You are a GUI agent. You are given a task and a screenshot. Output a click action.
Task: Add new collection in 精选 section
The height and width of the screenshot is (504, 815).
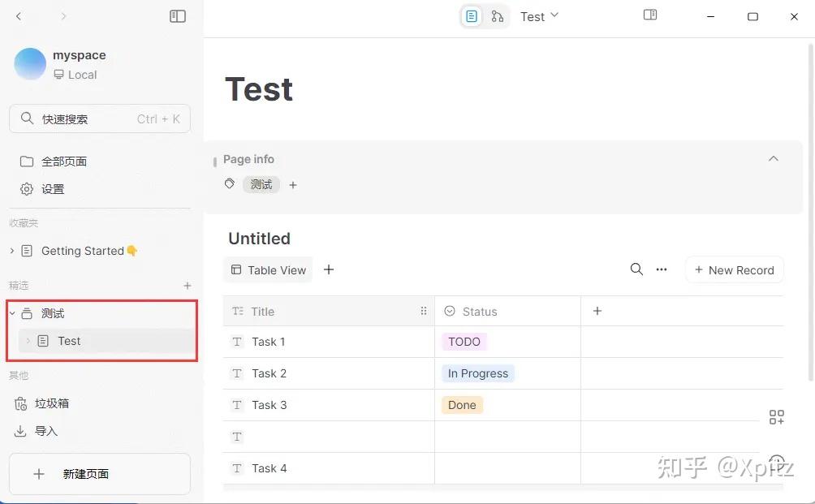pos(188,286)
